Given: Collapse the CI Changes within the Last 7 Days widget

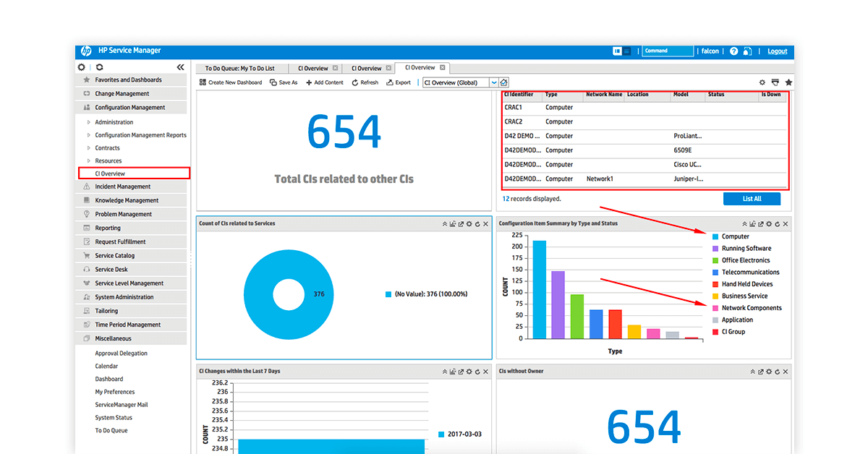Looking at the screenshot, I should click(x=444, y=371).
